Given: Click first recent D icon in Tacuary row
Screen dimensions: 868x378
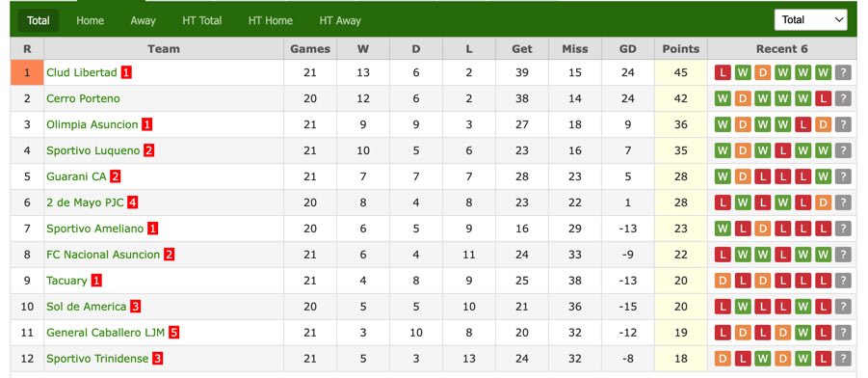Looking at the screenshot, I should (x=723, y=281).
